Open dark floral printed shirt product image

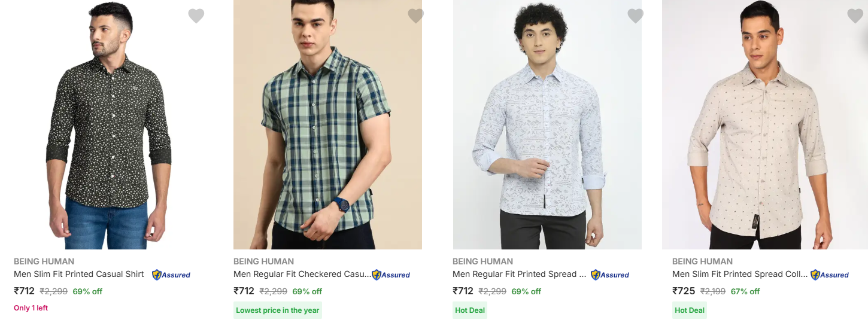pyautogui.click(x=108, y=126)
